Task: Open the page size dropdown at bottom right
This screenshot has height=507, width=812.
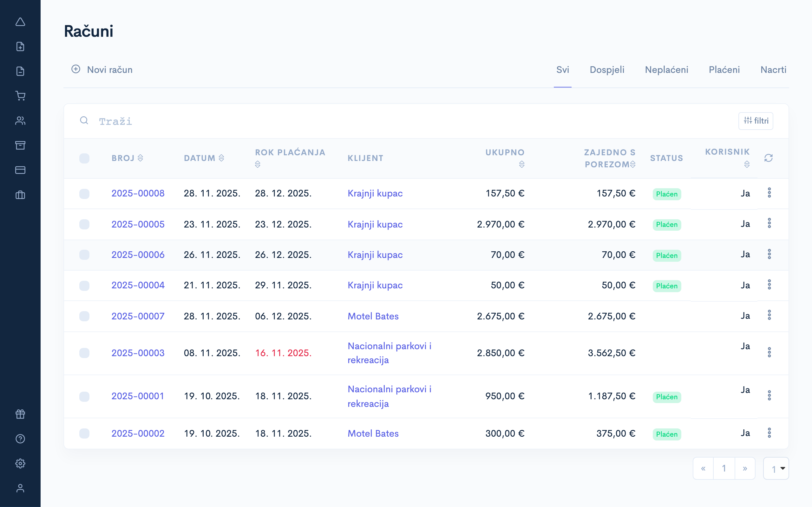Action: coord(776,468)
